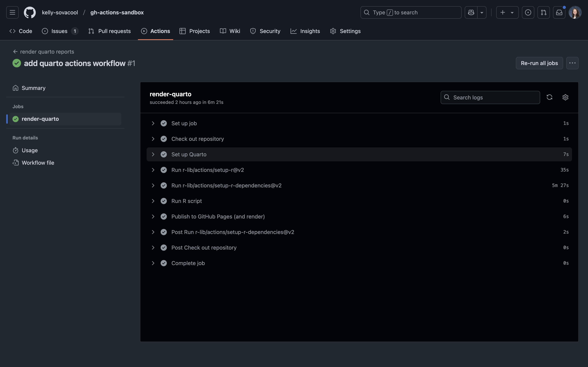This screenshot has width=588, height=367.
Task: Click the Re-run all jobs button
Action: (539, 63)
